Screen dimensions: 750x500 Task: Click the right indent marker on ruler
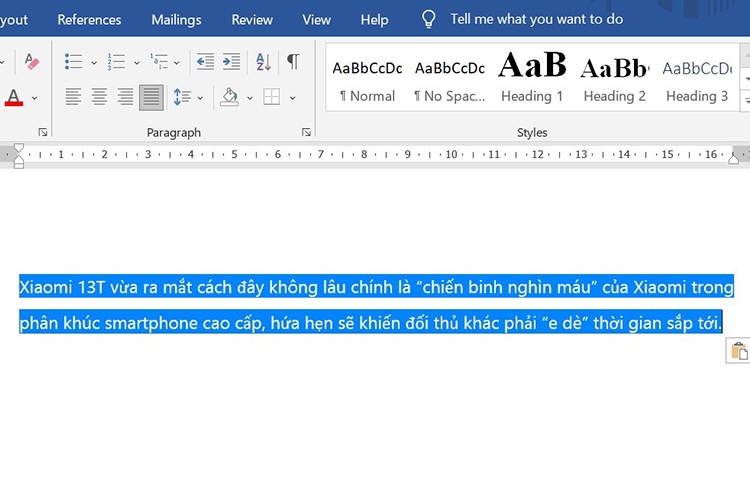[x=733, y=158]
